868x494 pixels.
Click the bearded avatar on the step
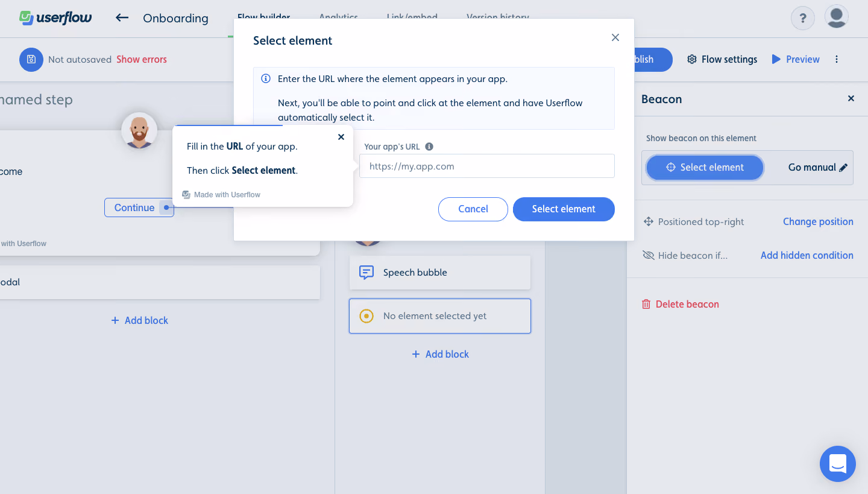pos(139,130)
